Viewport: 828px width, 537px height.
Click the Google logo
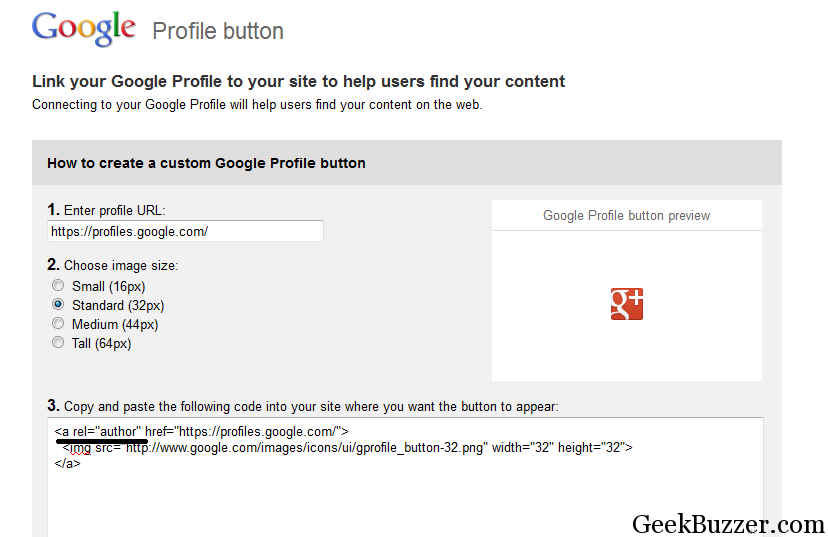83,29
